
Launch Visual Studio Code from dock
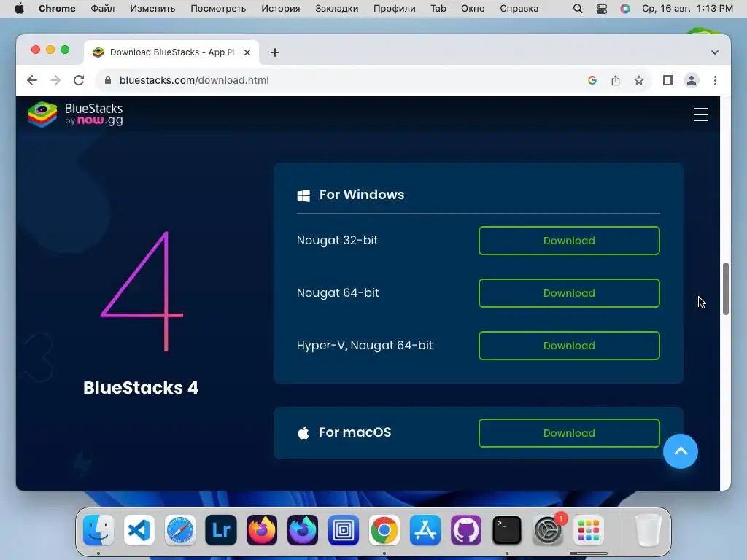click(139, 530)
